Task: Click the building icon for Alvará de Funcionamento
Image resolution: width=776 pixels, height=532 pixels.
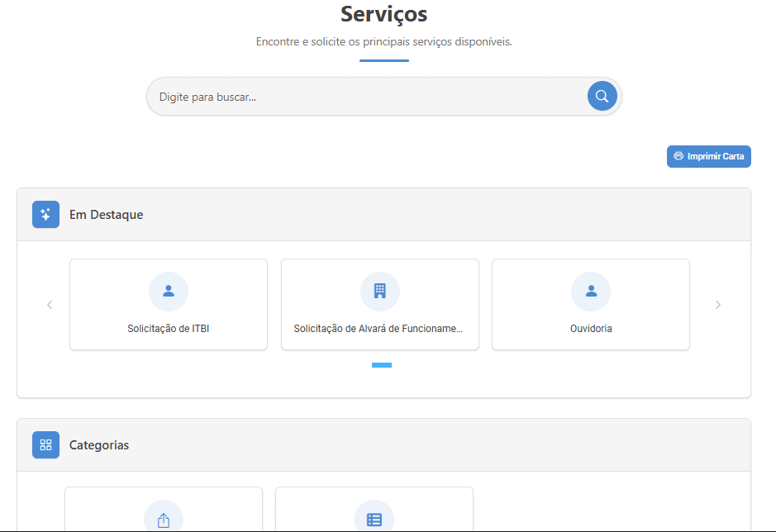Action: (x=380, y=292)
